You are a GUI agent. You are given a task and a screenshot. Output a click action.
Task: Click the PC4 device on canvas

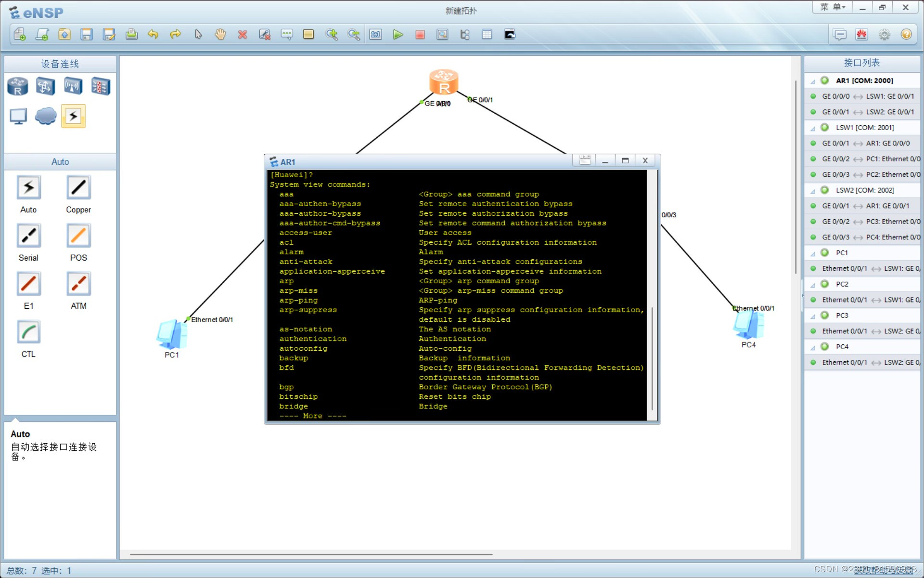pyautogui.click(x=748, y=324)
